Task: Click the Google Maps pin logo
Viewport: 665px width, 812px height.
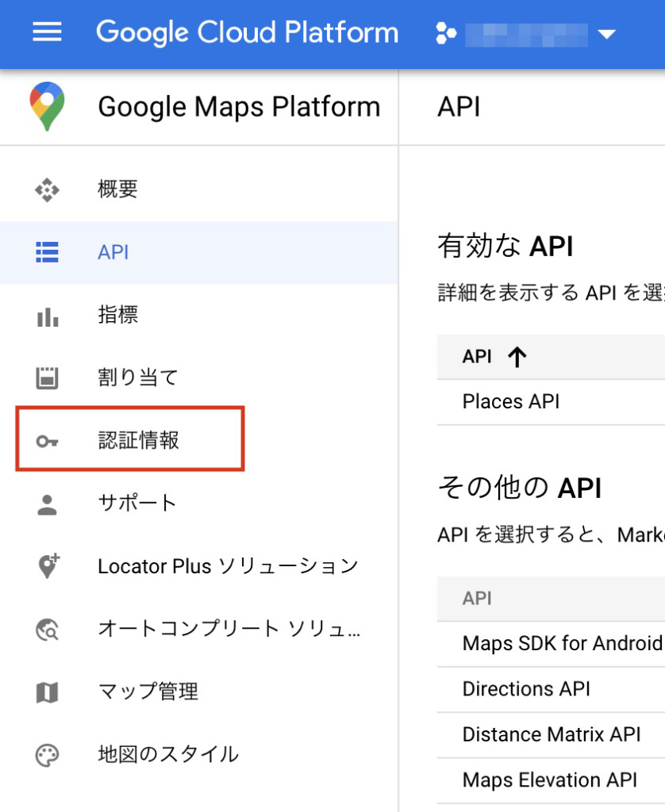Action: (47, 106)
